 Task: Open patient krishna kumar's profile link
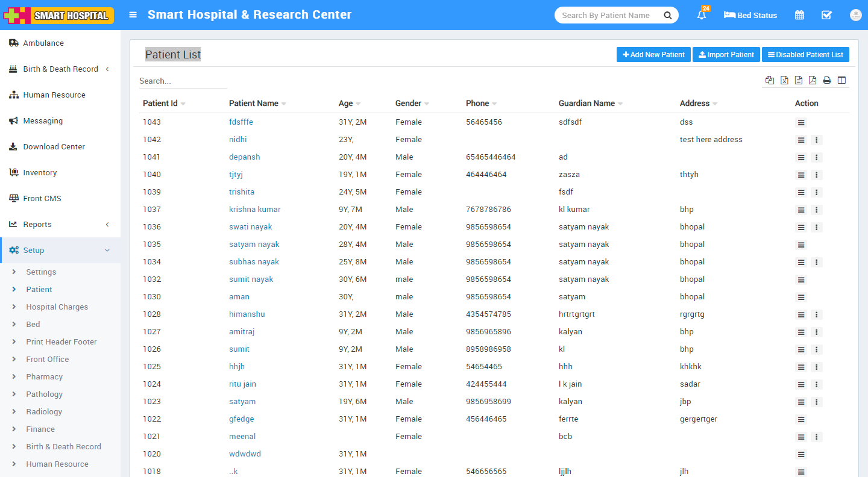pyautogui.click(x=254, y=210)
